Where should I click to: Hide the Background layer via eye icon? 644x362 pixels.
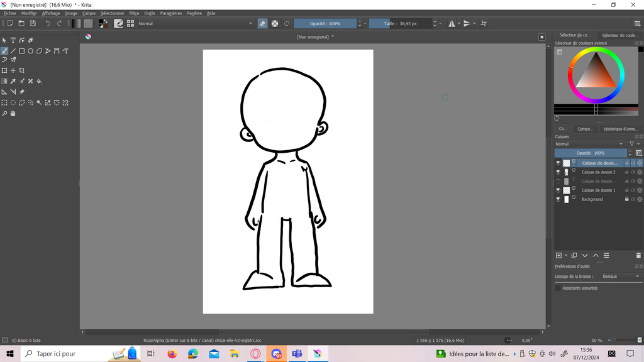[x=558, y=199]
